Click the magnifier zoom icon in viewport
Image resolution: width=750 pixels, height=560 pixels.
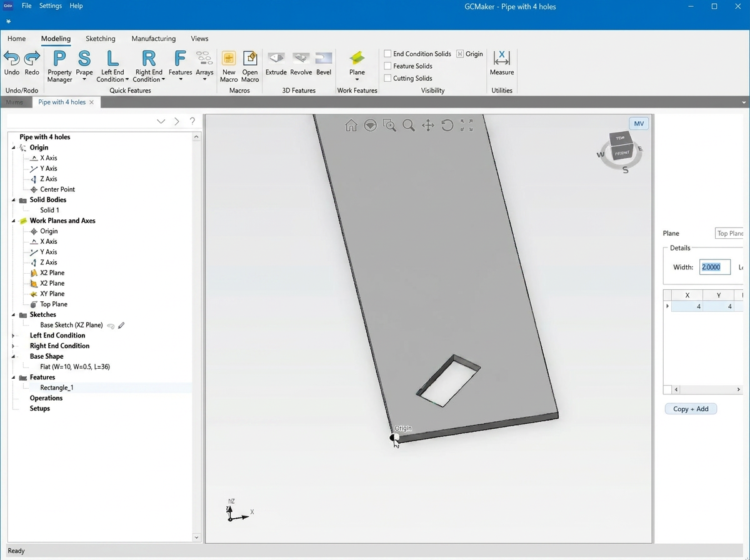[409, 126]
